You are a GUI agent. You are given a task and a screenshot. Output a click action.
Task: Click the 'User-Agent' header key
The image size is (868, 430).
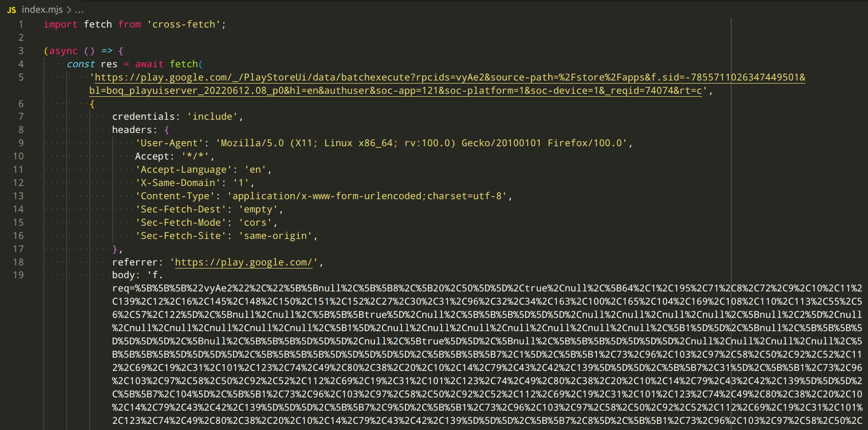pyautogui.click(x=169, y=143)
